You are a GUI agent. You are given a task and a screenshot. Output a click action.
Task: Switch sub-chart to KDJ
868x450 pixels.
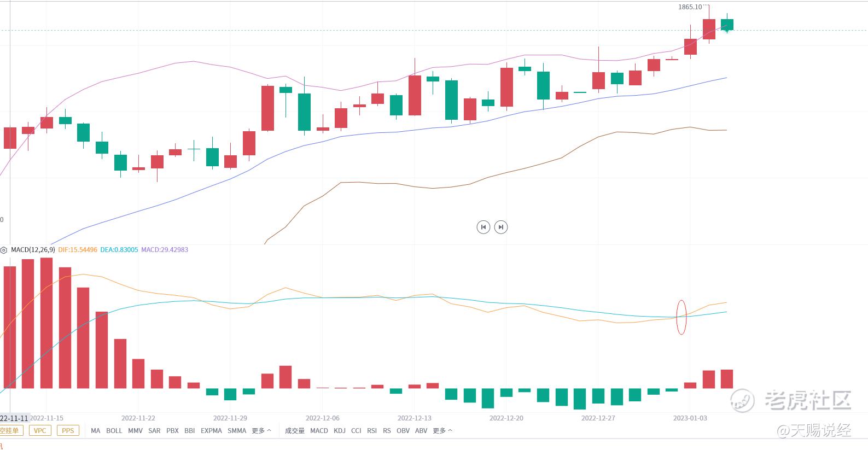pos(340,431)
